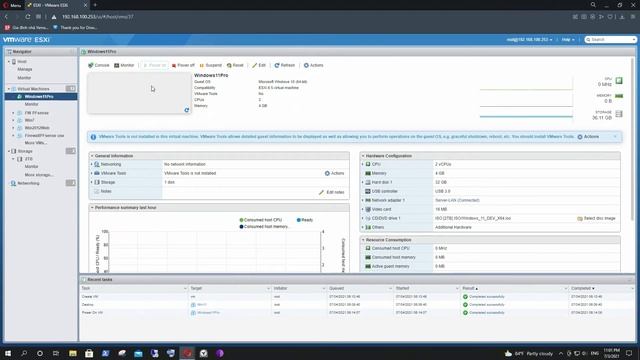Open Actions in the VMware Tools banner

(x=588, y=137)
